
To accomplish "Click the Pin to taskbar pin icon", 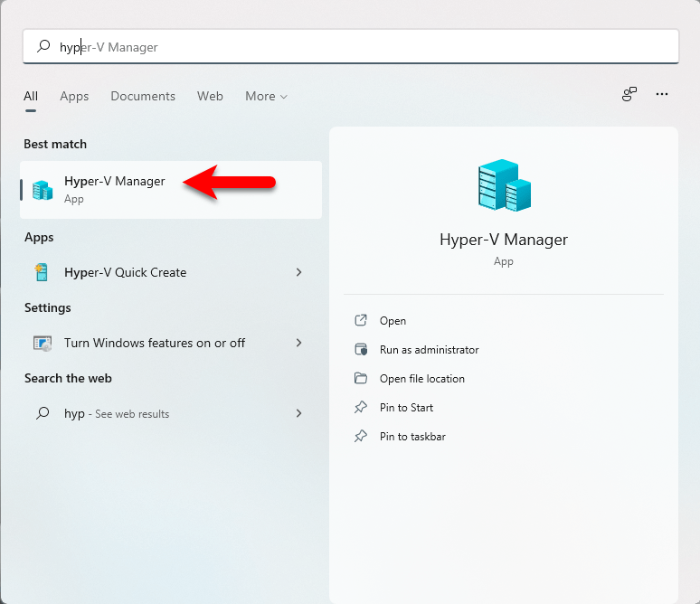I will pyautogui.click(x=361, y=436).
